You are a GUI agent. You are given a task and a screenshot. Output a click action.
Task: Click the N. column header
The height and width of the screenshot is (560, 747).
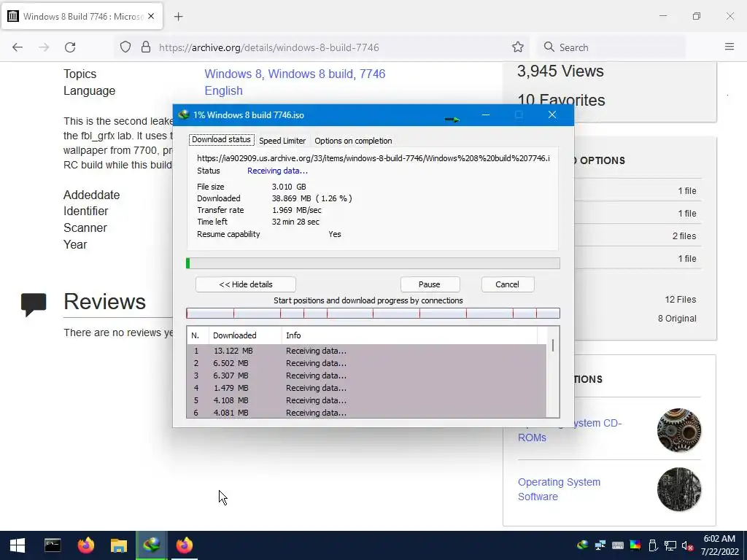198,335
